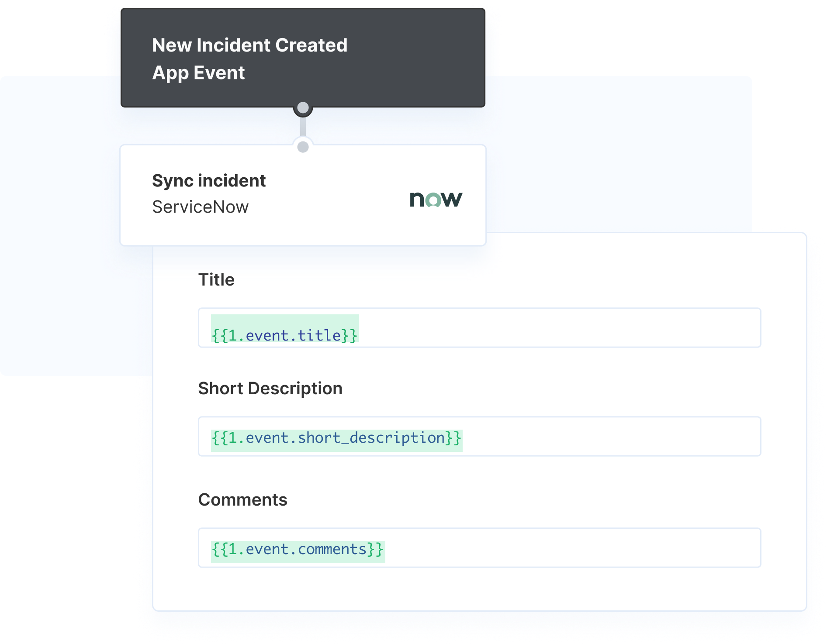Click the Title field label
This screenshot has height=644, width=827.
click(x=217, y=279)
